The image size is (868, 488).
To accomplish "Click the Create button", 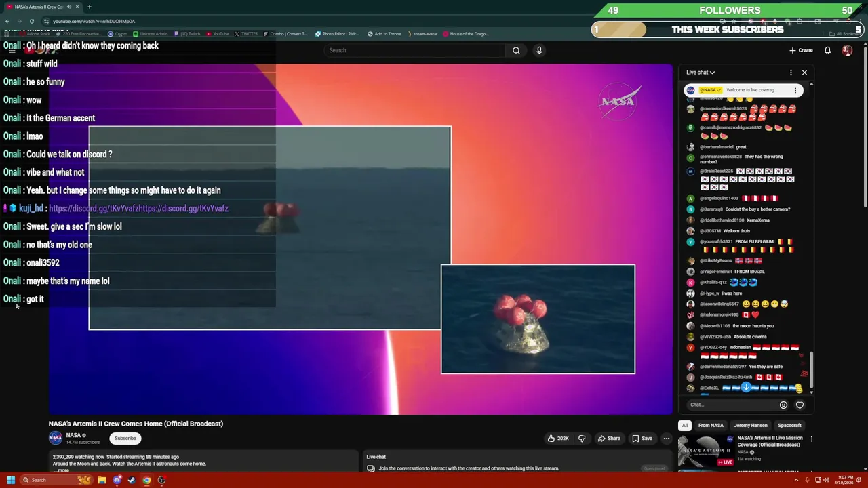I will coord(801,50).
